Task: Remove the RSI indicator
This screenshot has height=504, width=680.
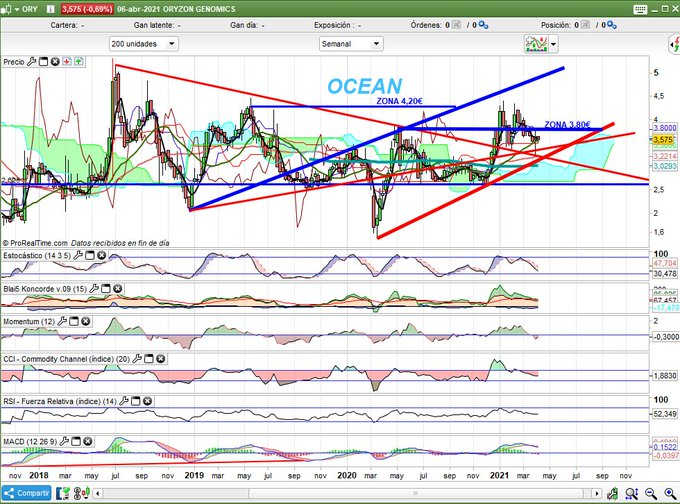Action: tap(147, 401)
